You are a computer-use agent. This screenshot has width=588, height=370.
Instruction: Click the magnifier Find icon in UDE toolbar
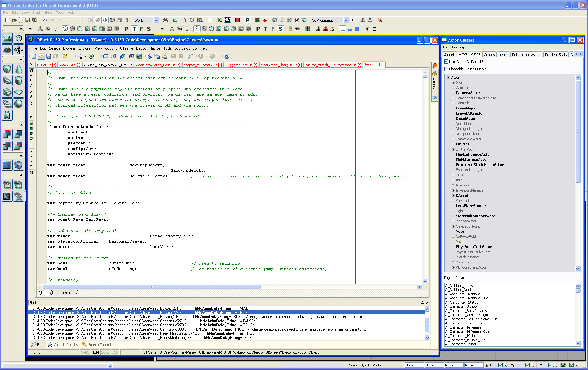coord(190,56)
